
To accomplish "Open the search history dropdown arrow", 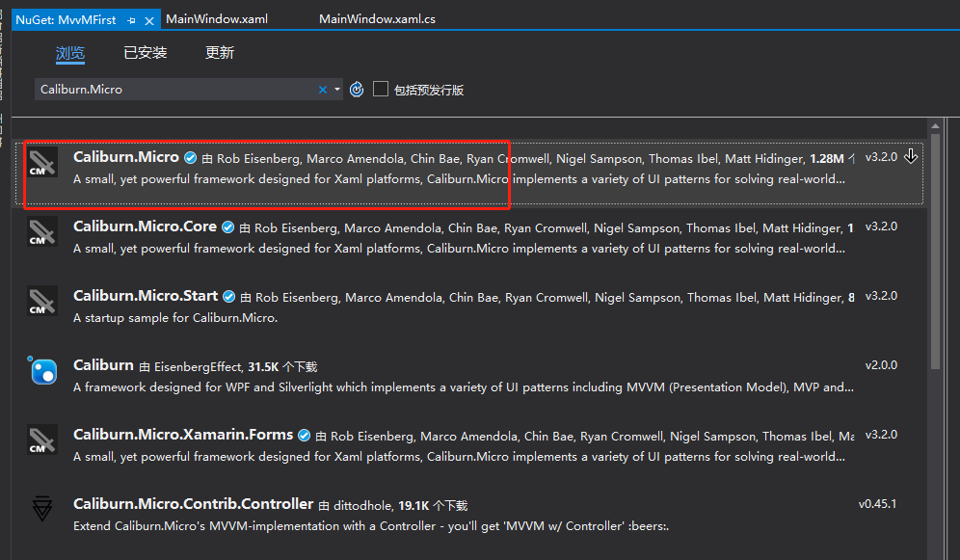I will tap(336, 90).
